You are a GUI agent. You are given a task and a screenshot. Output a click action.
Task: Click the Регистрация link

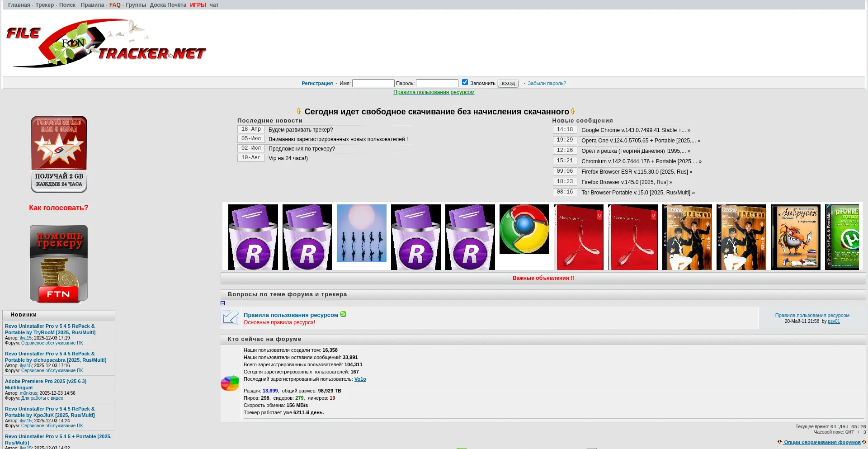coord(317,83)
